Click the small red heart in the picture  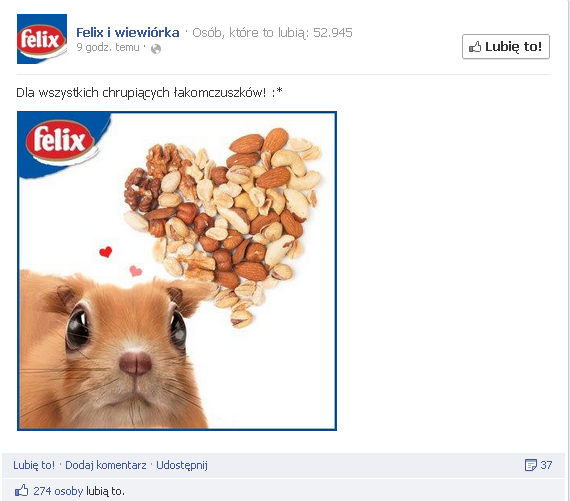click(106, 252)
